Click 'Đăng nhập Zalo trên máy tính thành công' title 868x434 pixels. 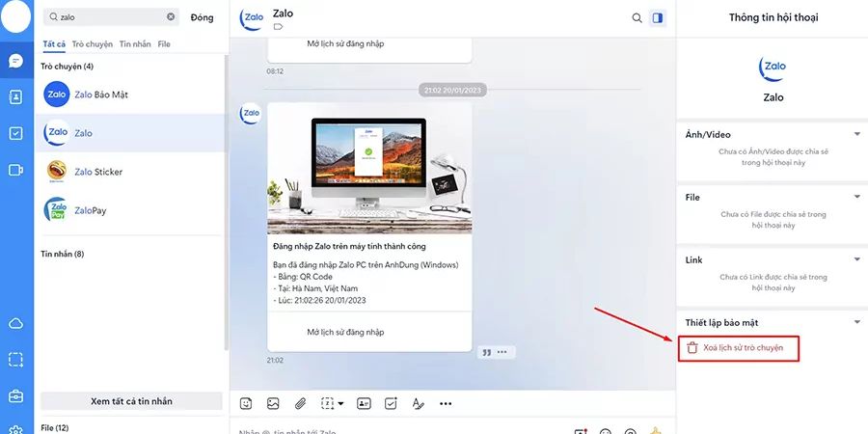coord(350,246)
